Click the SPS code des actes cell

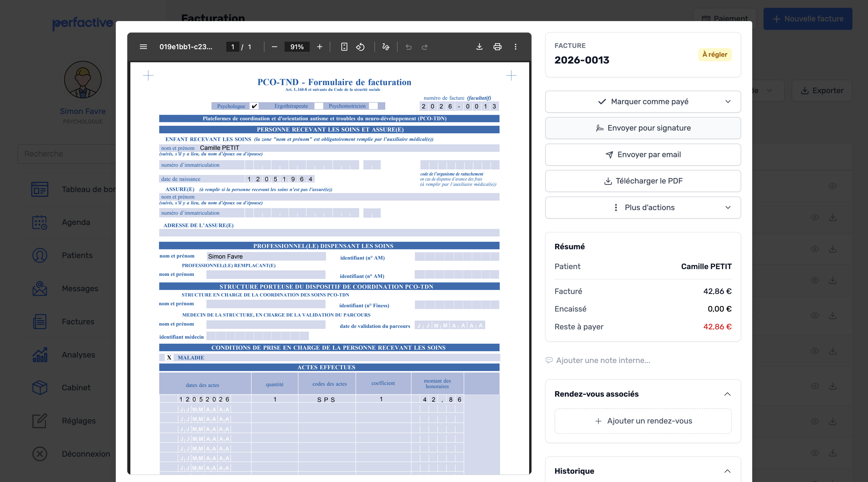pyautogui.click(x=327, y=399)
